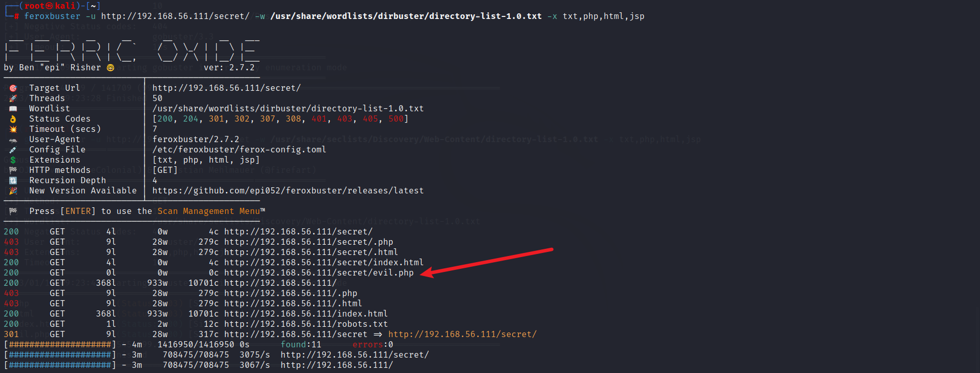Click the syringe icon beside Config File
Viewport: 980px width, 373px height.
(x=13, y=150)
